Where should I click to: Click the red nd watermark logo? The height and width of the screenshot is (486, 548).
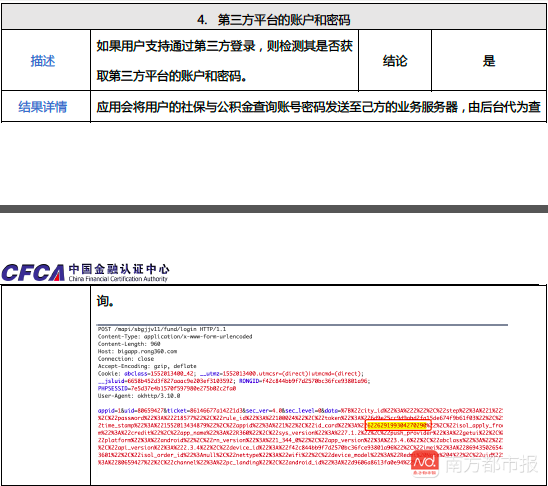tap(425, 463)
